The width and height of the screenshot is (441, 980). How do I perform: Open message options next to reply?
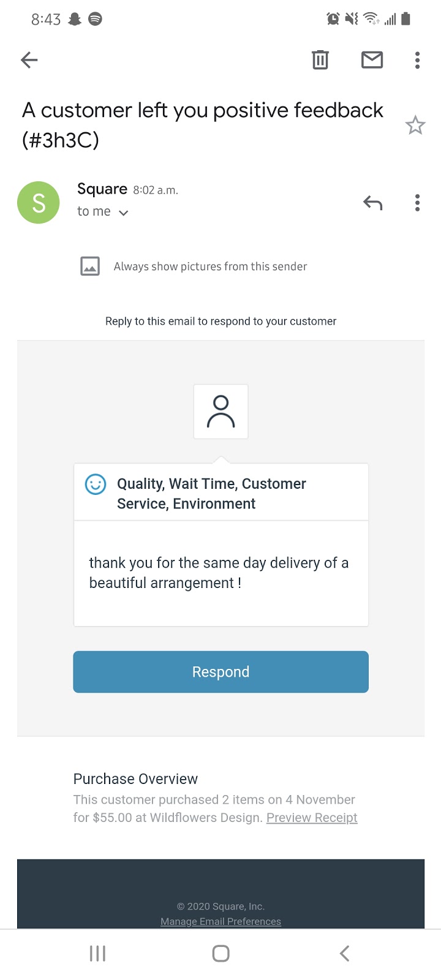417,203
